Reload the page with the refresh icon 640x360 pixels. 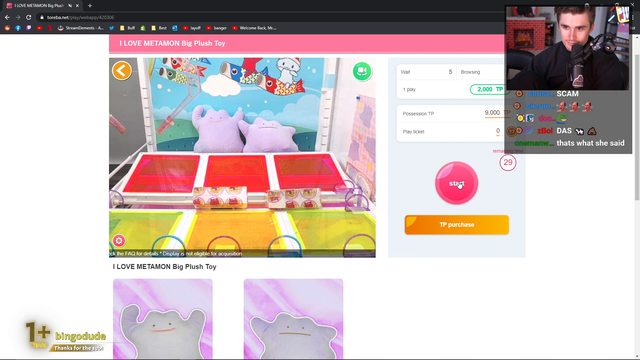point(29,18)
